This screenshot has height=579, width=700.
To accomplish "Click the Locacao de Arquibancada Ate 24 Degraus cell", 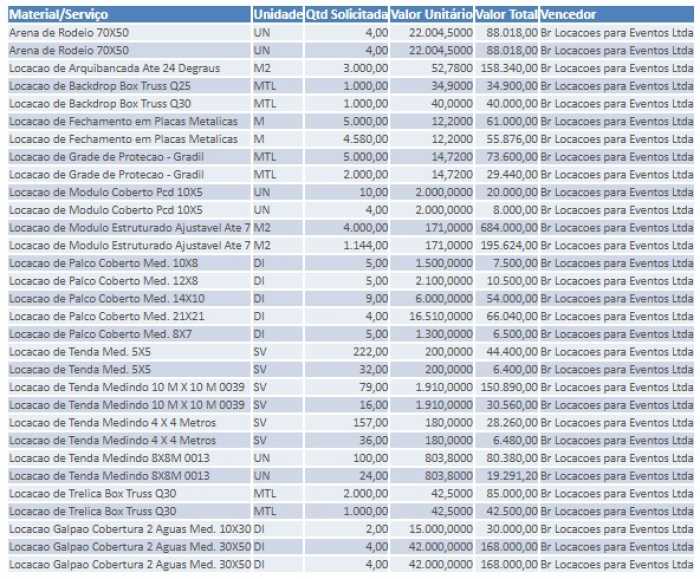I will (114, 68).
